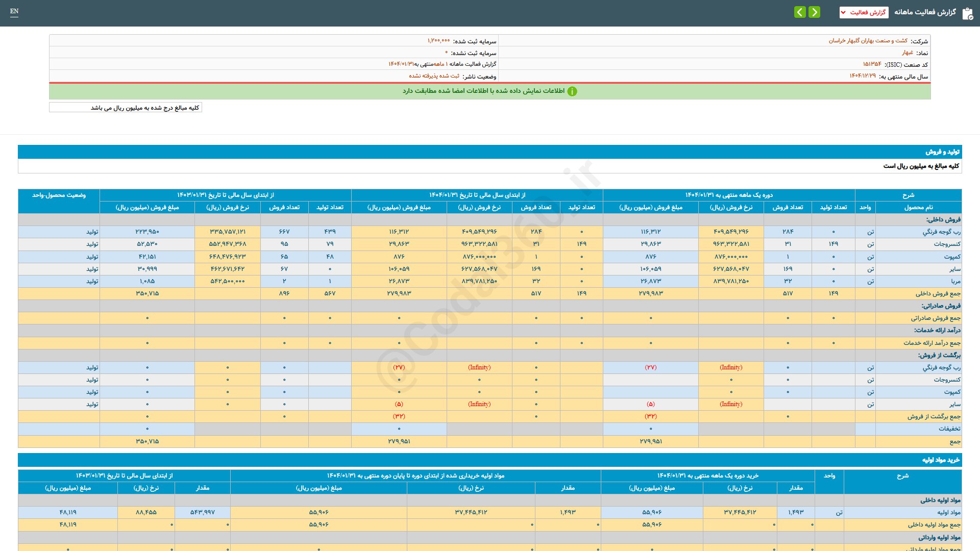Click the clipboard report icon in header
Image resolution: width=980 pixels, height=551 pixels.
(x=967, y=13)
